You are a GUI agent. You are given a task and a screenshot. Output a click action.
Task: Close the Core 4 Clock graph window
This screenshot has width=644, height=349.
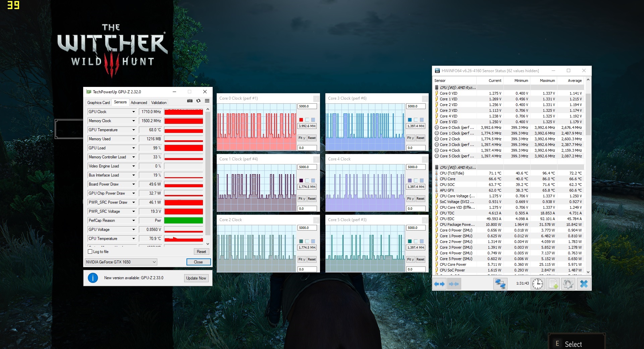coord(425,159)
